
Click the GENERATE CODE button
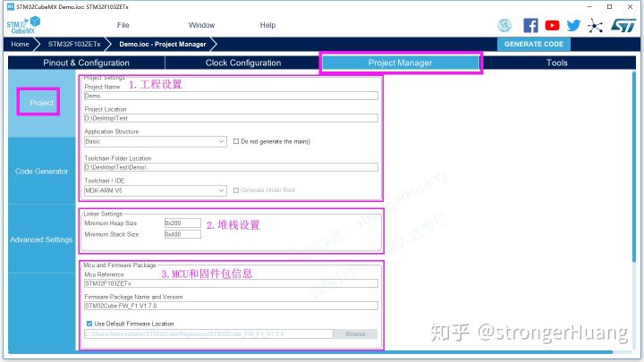533,44
